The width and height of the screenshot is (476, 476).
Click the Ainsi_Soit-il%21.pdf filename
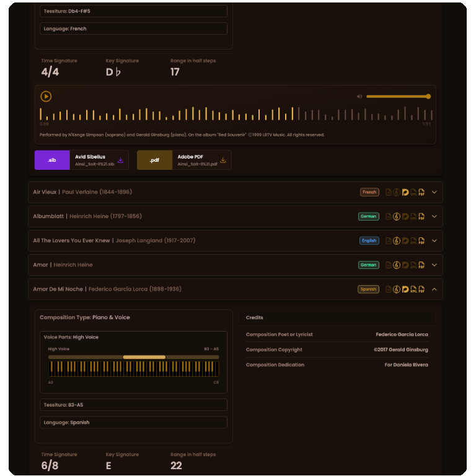(197, 164)
